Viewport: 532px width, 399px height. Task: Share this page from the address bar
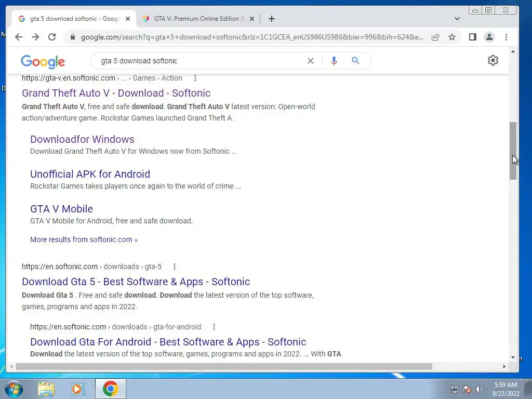[435, 37]
